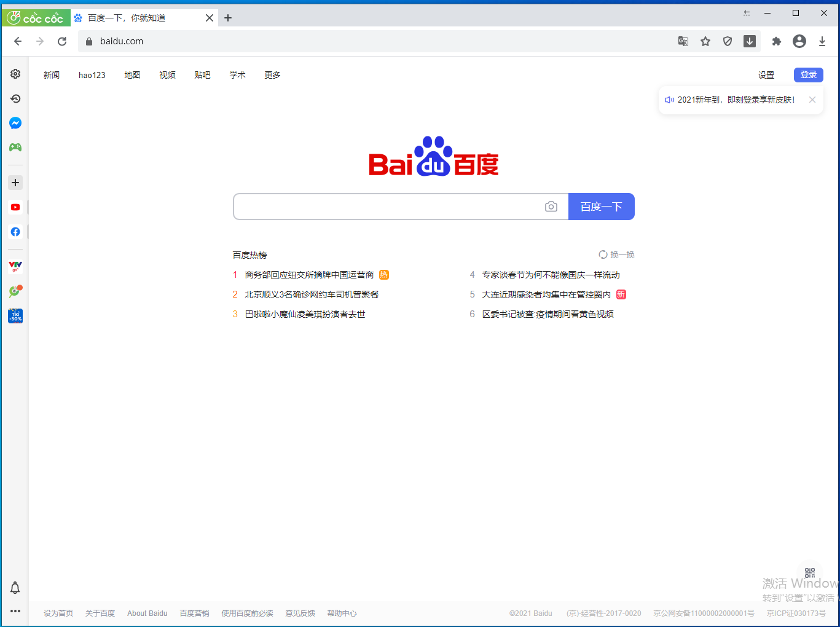Click 百度营销 footer link

(194, 613)
